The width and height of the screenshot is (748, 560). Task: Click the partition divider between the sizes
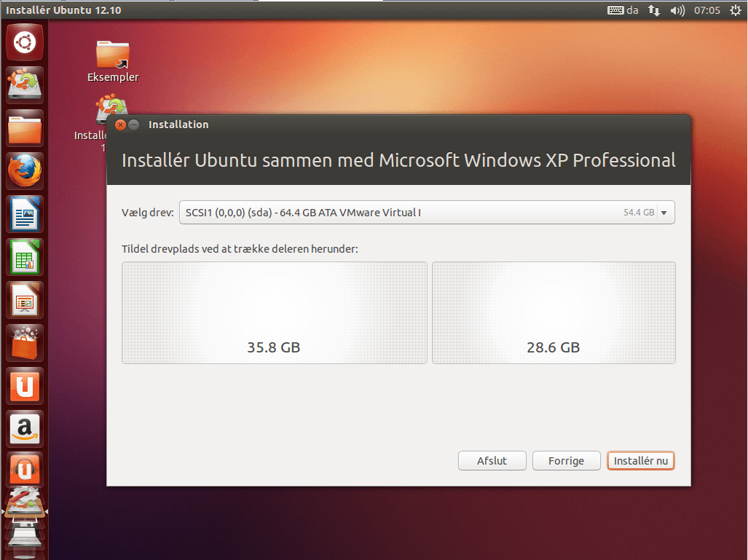[x=430, y=312]
